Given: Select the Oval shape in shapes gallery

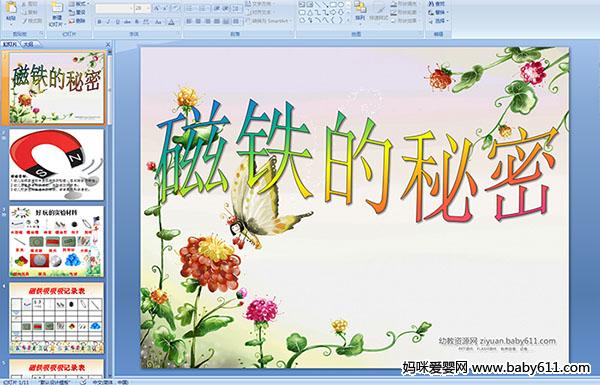Looking at the screenshot, I should (341, 5).
